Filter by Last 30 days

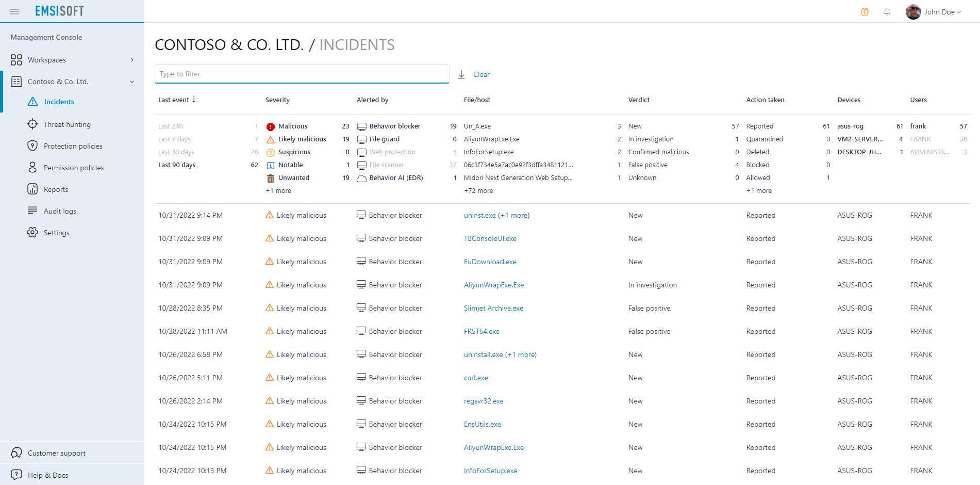[x=176, y=152]
